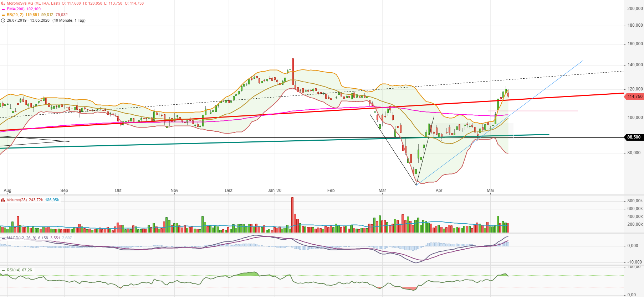Click the candlestick icon beside MorphoSys AG
Image resolution: width=644 pixels, height=297 pixels.
coord(3,3)
